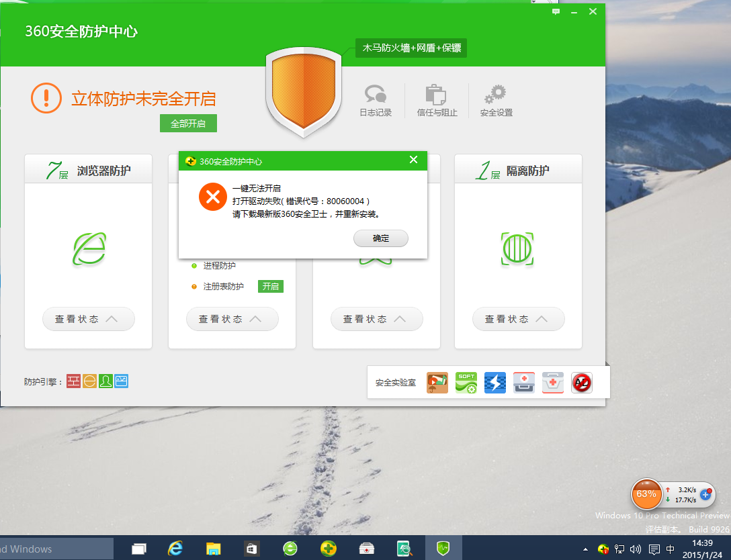
Task: Open the red AD blocker icon
Action: (581, 383)
